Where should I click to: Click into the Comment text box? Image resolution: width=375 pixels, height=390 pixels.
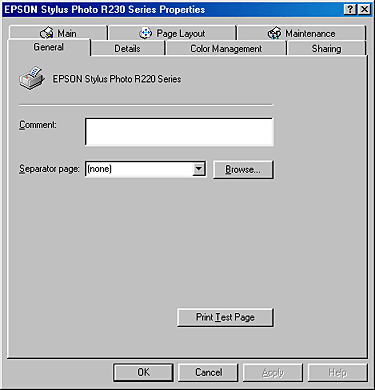[x=179, y=132]
